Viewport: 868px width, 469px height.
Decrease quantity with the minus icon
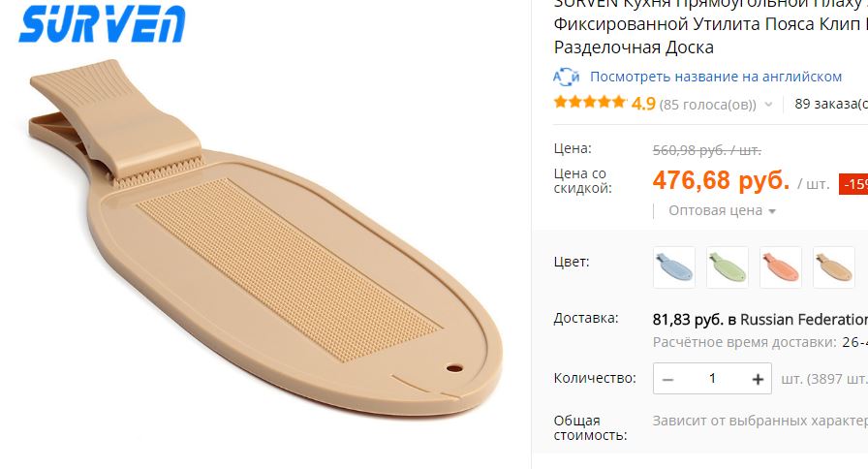[667, 379]
